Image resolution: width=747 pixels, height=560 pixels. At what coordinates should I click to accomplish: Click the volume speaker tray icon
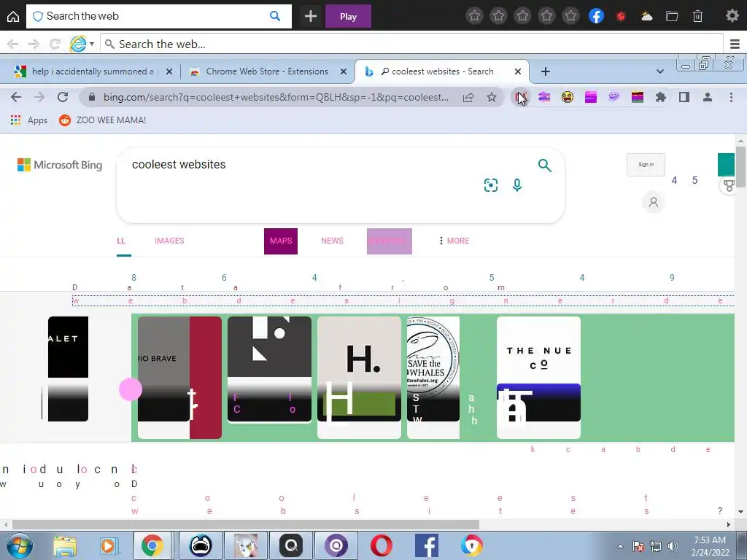pyautogui.click(x=673, y=546)
